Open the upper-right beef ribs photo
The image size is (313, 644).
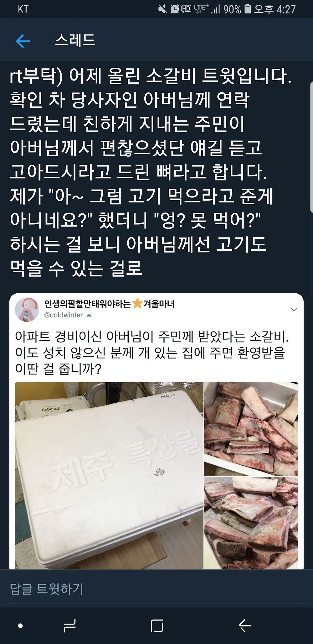(x=251, y=429)
